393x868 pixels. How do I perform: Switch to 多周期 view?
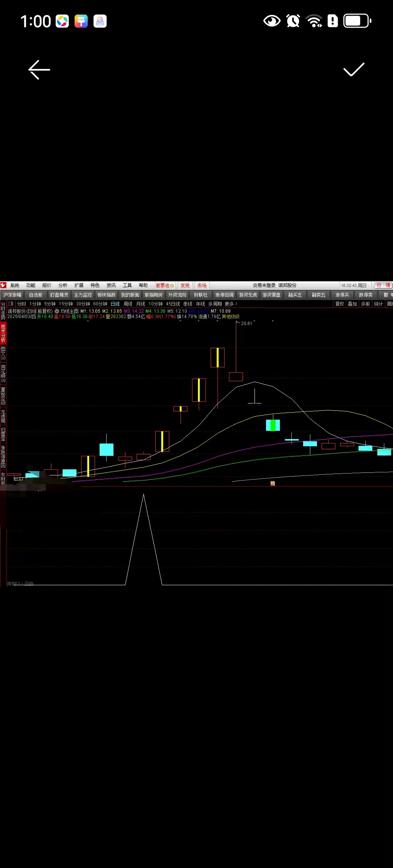tap(215, 304)
